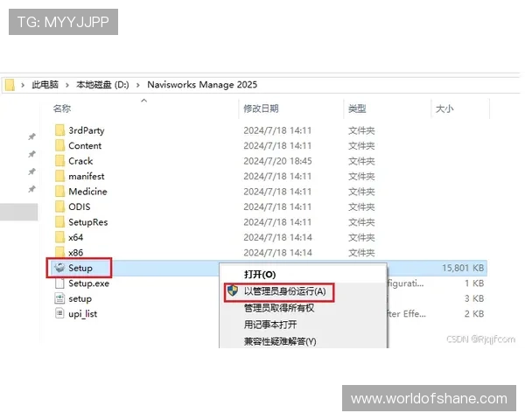
Task: Select the Setup.exe file name
Action: coord(88,283)
